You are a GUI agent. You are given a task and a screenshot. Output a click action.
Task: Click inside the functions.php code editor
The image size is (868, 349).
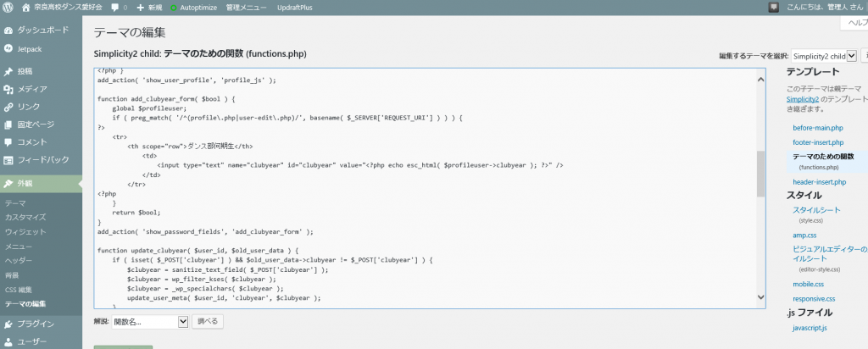[x=424, y=186]
